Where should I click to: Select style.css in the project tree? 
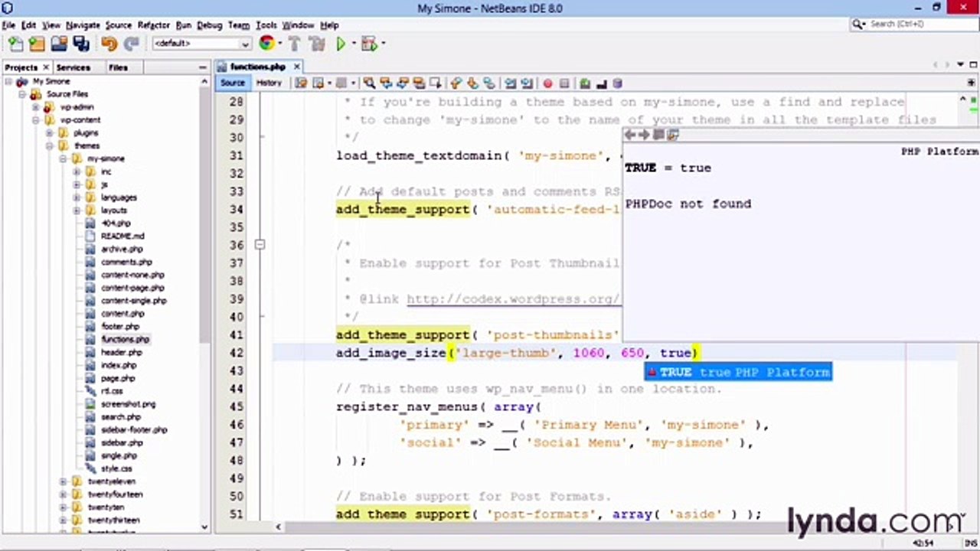click(116, 468)
